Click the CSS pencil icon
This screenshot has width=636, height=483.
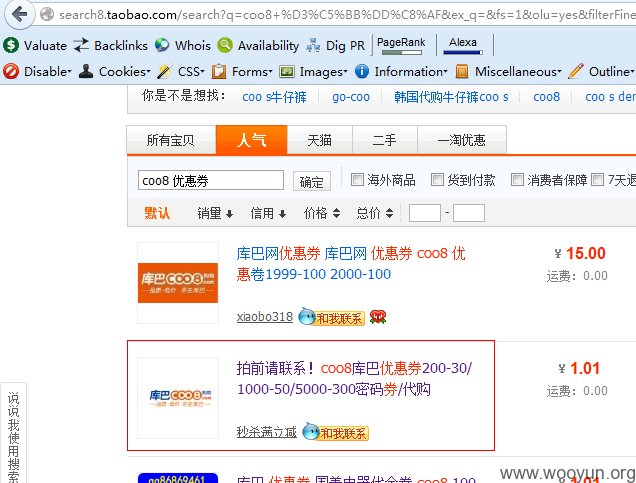click(x=164, y=71)
